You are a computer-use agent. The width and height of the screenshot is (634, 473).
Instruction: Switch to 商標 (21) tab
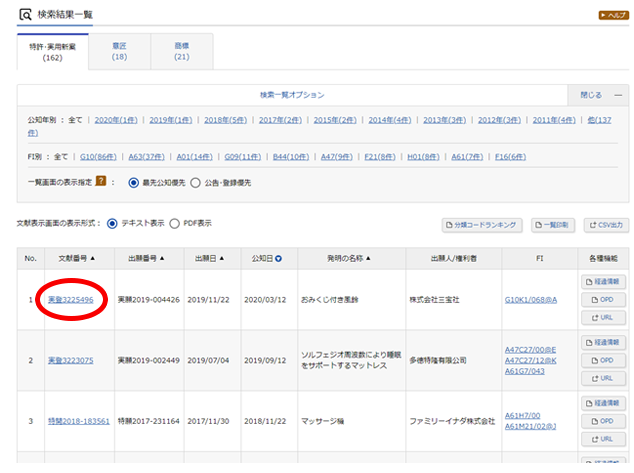pos(181,51)
